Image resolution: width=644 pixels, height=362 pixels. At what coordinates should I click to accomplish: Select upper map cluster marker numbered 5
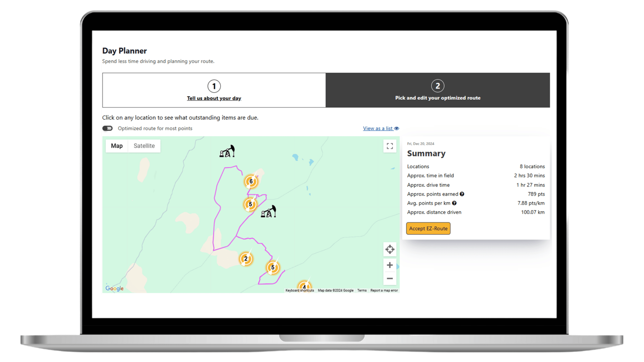(x=250, y=204)
